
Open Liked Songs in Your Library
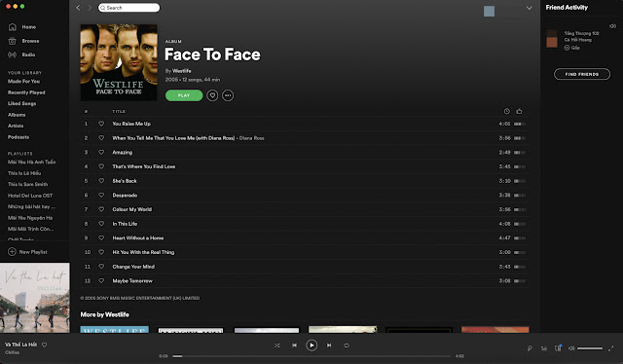[21, 103]
